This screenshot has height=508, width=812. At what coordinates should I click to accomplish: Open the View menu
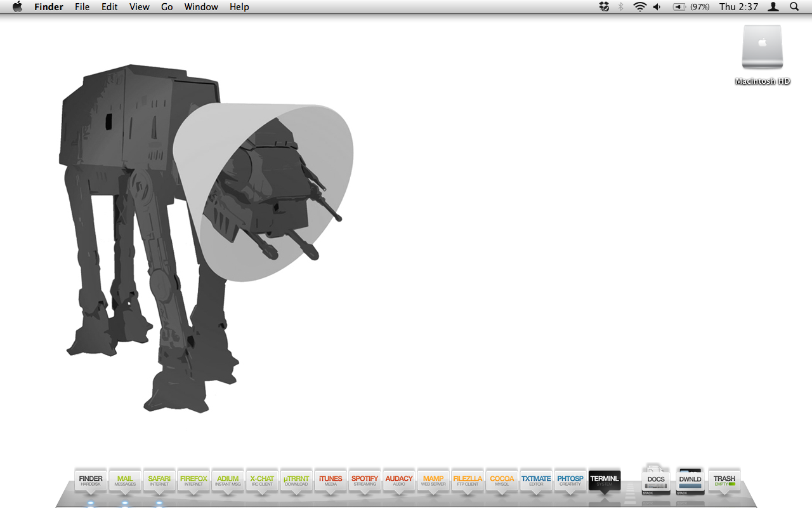(140, 7)
